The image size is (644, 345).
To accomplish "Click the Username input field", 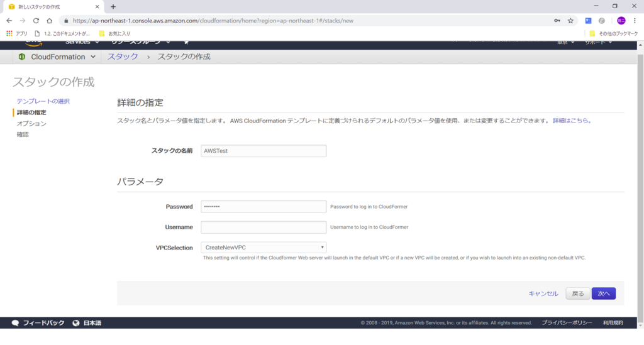I will point(264,227).
